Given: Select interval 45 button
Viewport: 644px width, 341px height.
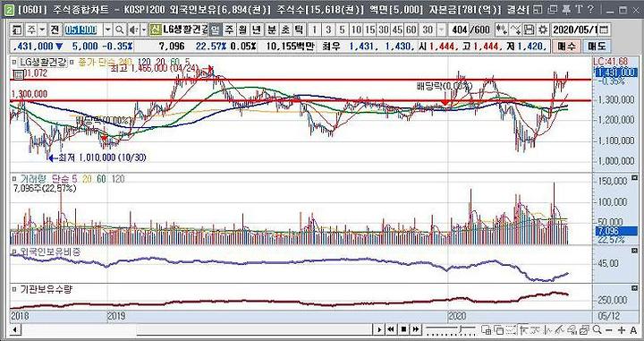Looking at the screenshot, I should point(397,30).
